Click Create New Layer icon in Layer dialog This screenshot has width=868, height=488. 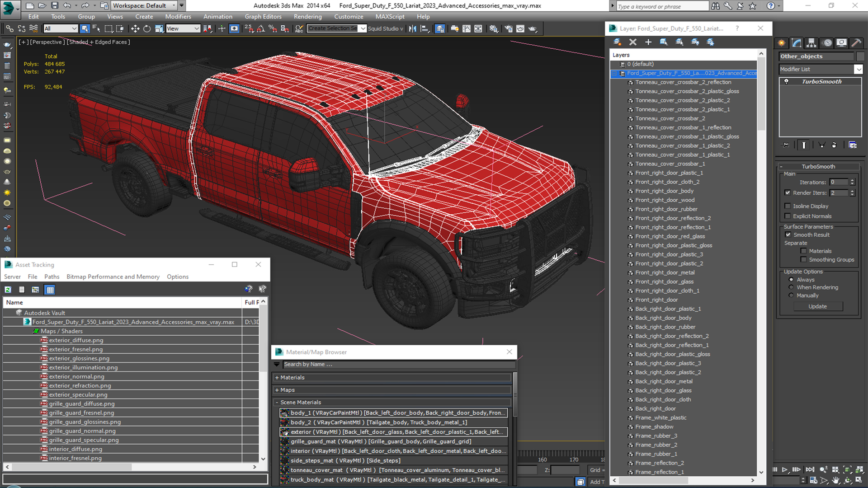pos(617,42)
